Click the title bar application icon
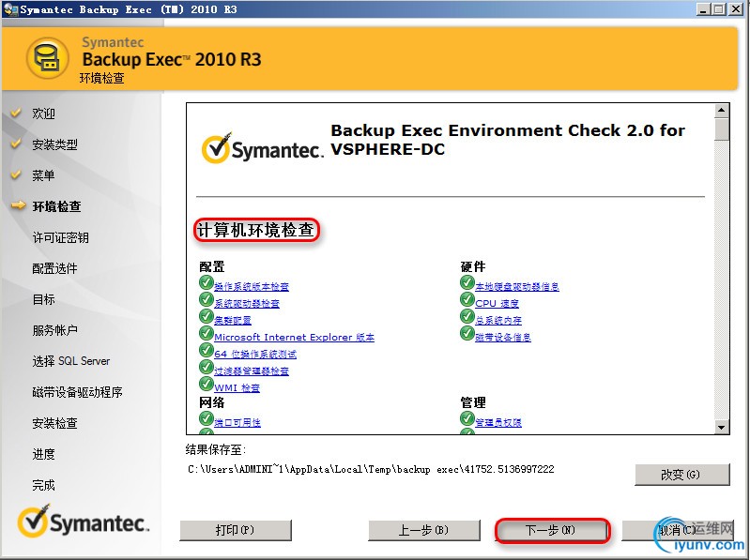This screenshot has width=750, height=560. tap(10, 9)
